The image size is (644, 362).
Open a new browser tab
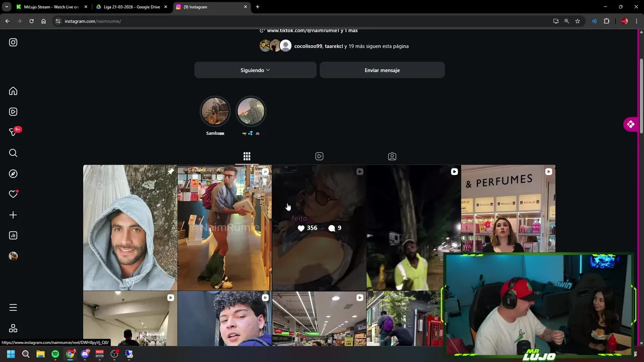pos(258,7)
